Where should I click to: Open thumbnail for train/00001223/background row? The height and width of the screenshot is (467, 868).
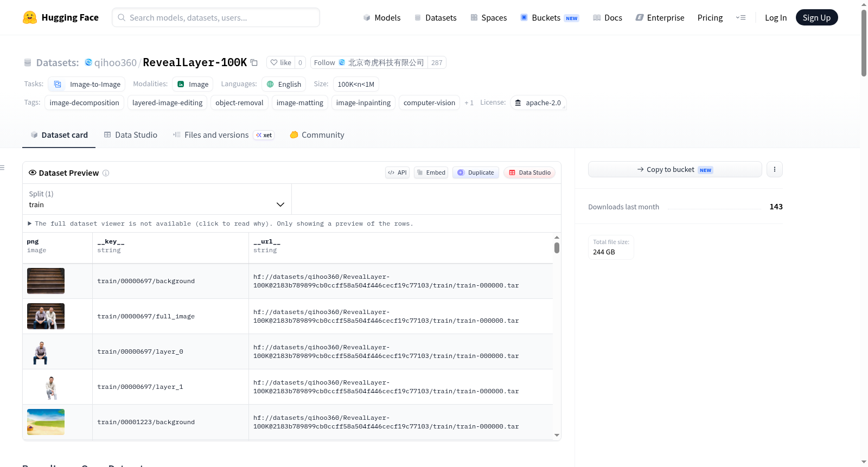click(x=46, y=422)
